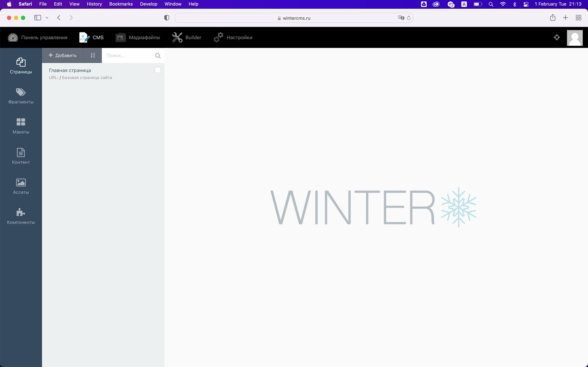Open the Главная страница page entry
This screenshot has width=588, height=367.
point(70,70)
